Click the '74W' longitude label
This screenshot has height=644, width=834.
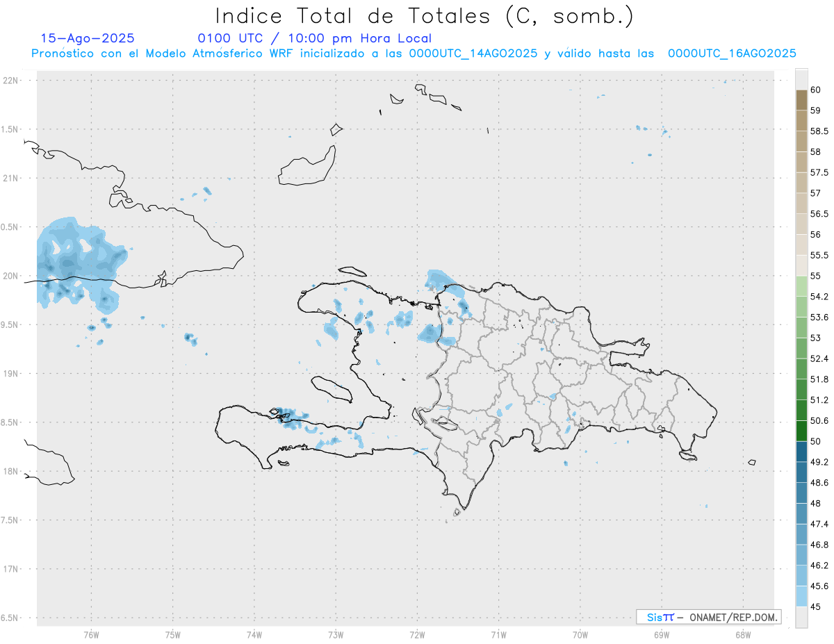pos(254,635)
